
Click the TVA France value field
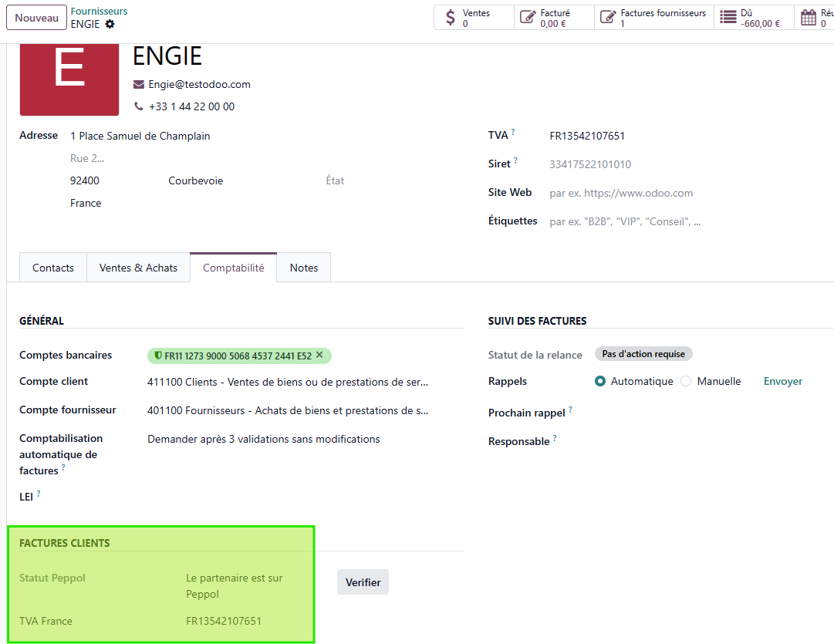coord(224,621)
